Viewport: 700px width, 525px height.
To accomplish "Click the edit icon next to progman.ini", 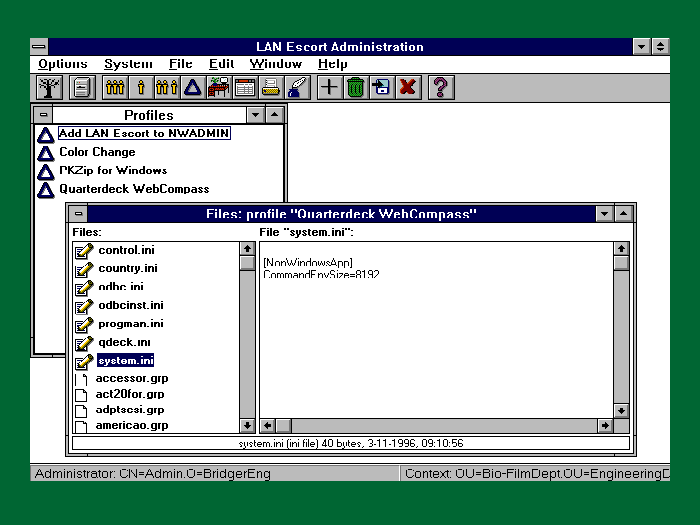I will 84,325.
